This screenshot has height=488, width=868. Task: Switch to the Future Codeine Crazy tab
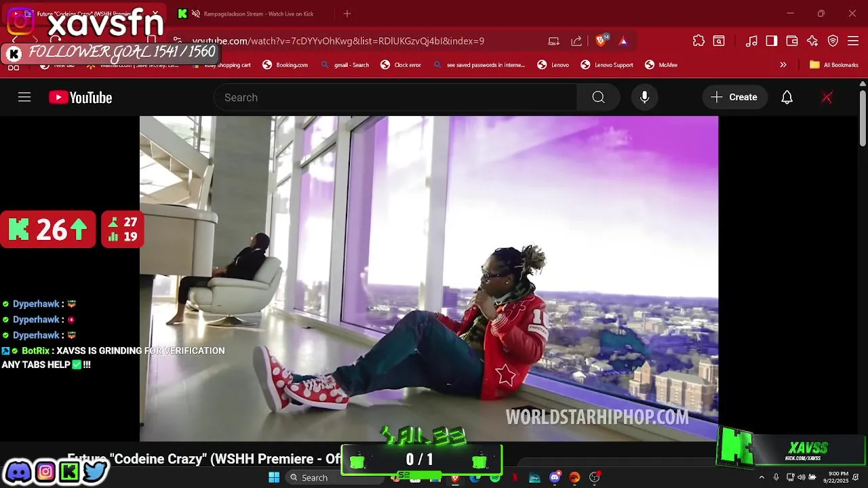(x=85, y=14)
